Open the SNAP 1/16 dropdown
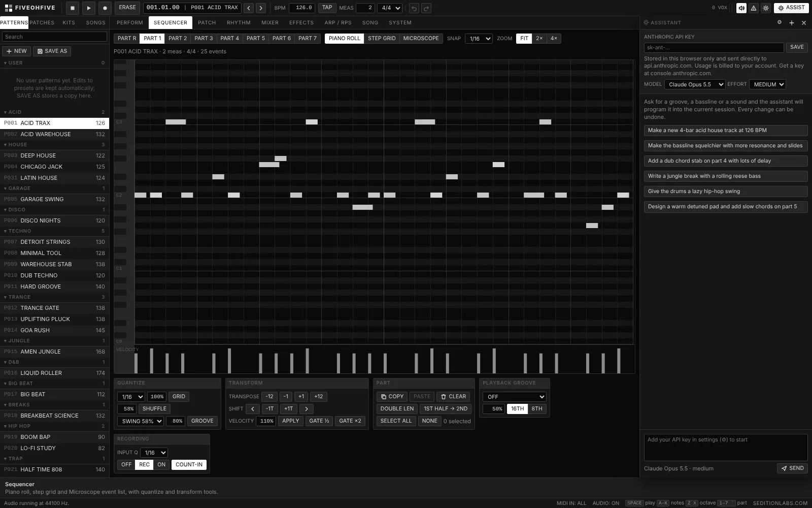Image resolution: width=812 pixels, height=508 pixels. (x=479, y=39)
